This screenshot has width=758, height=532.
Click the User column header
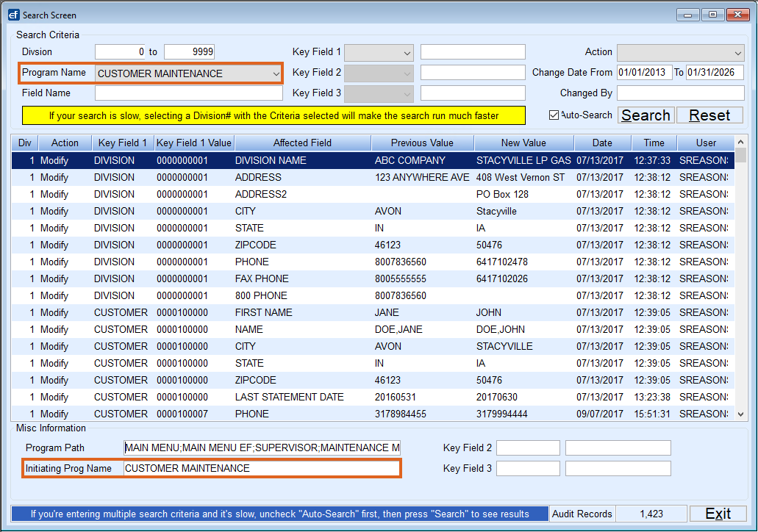pos(706,143)
